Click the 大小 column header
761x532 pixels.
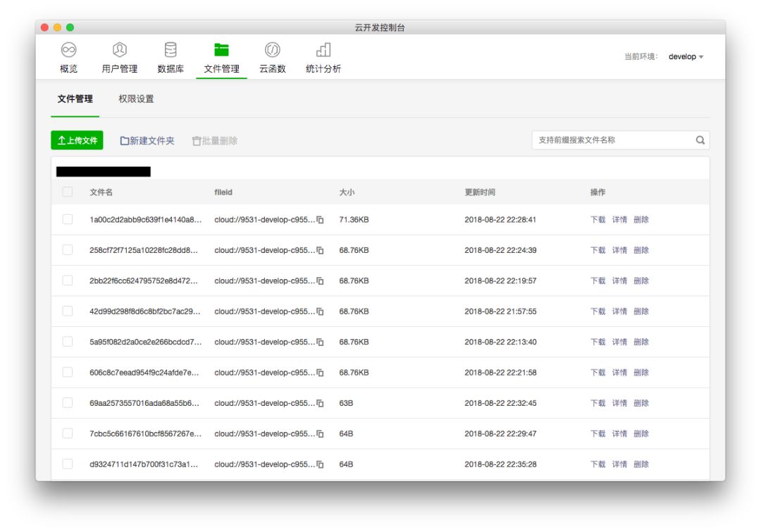[347, 192]
